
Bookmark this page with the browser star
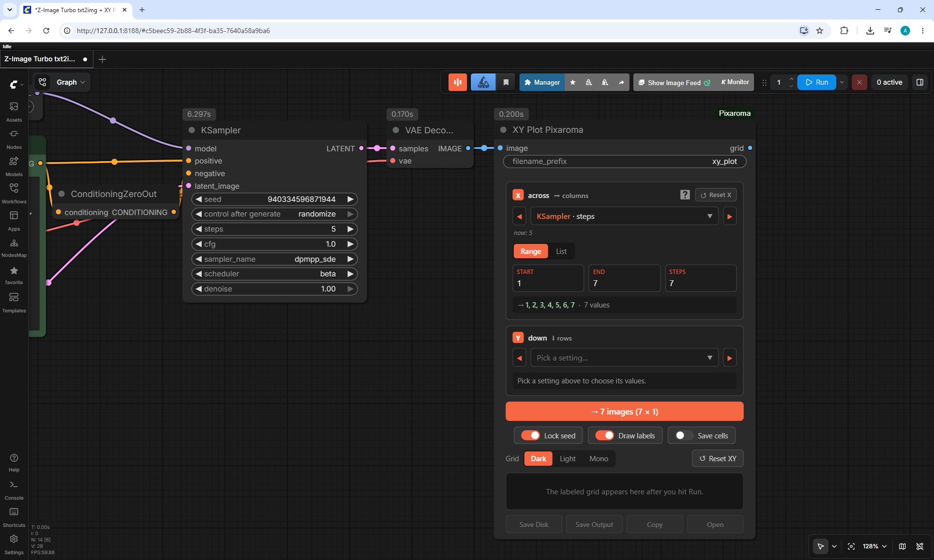click(x=820, y=31)
